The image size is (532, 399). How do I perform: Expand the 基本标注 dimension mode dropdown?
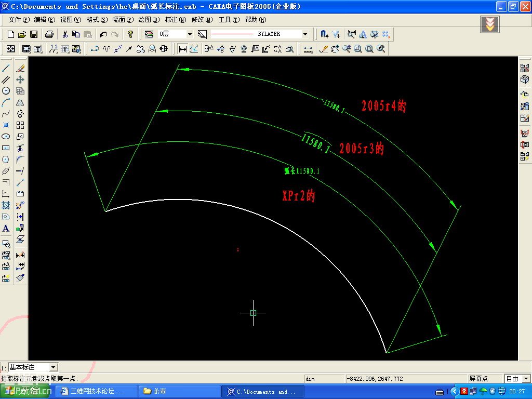click(x=54, y=367)
